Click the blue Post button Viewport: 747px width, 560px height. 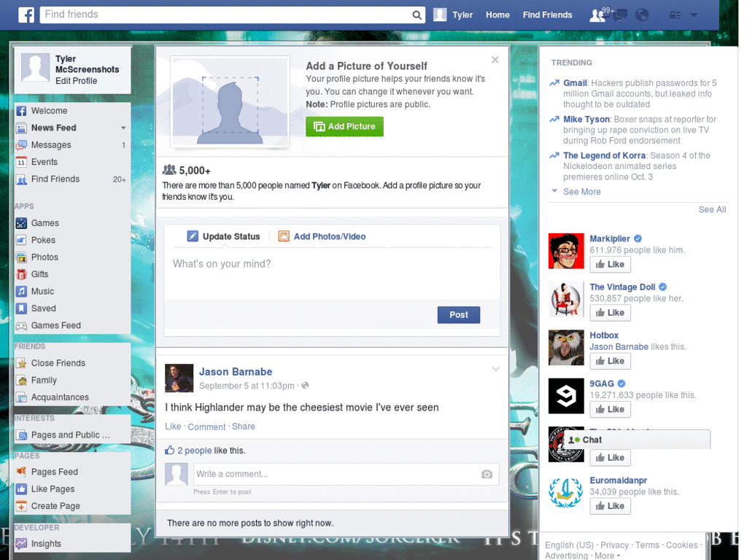tap(458, 315)
